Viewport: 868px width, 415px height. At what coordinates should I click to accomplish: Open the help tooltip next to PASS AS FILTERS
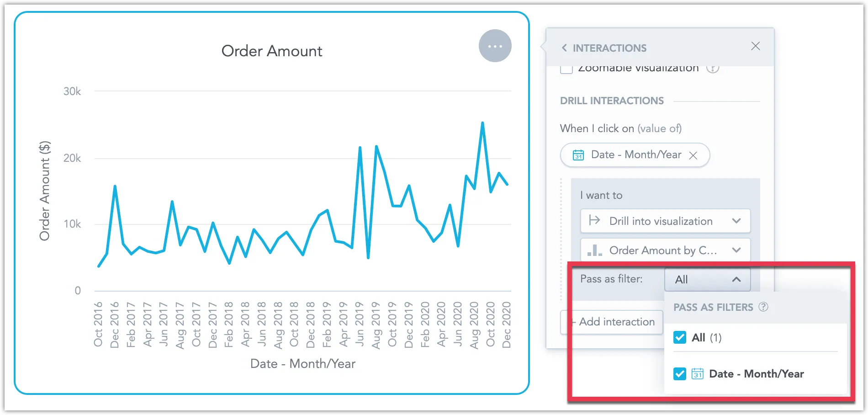pyautogui.click(x=763, y=307)
